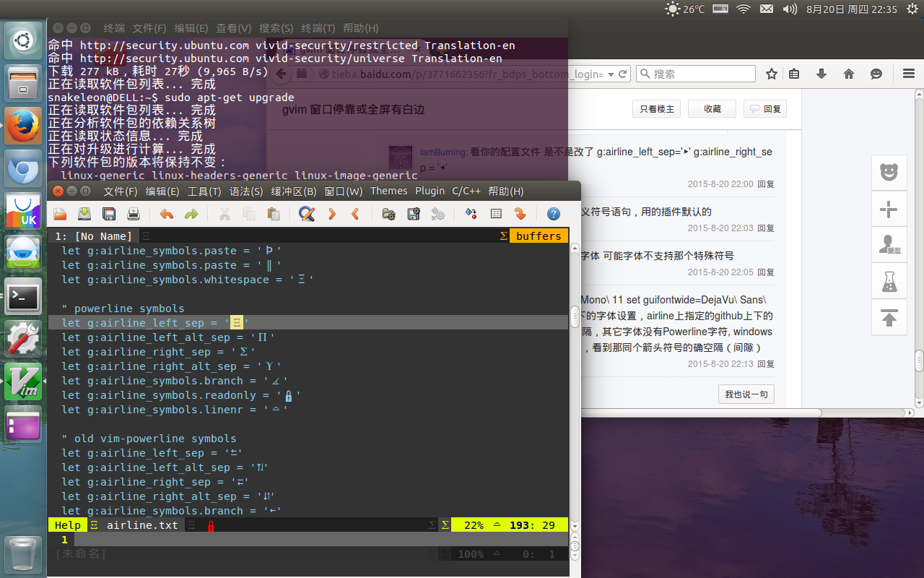
Task: Click the Run script gears icon in gVim
Action: [x=437, y=214]
